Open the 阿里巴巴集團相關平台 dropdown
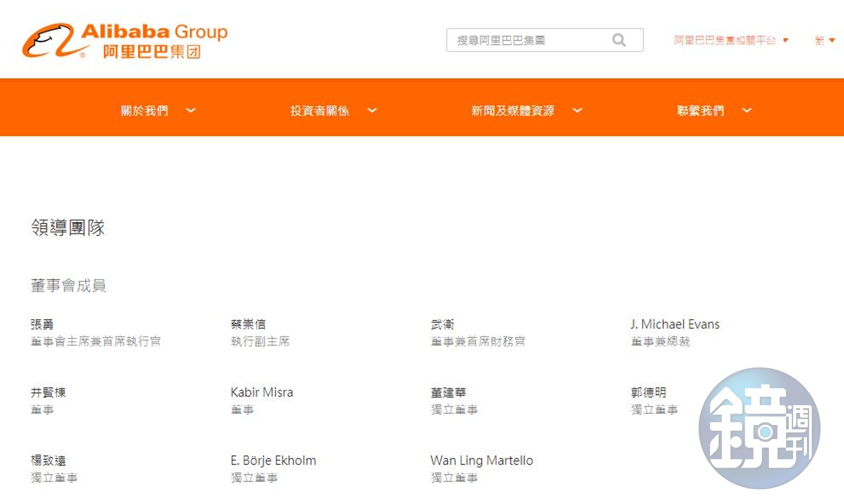This screenshot has width=844, height=504. pos(731,40)
